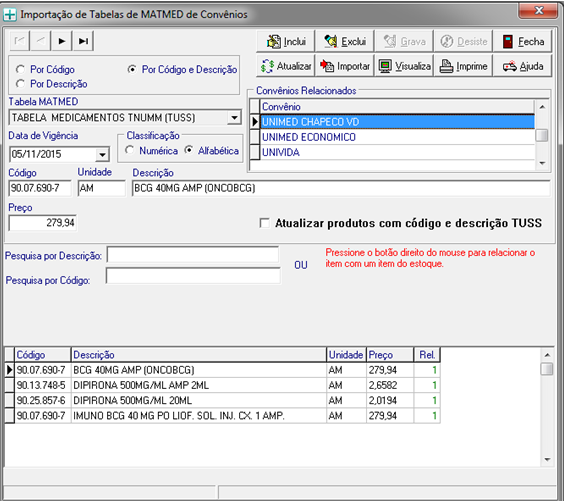This screenshot has width=564, height=501.
Task: Open Ajuda help
Action: [523, 66]
